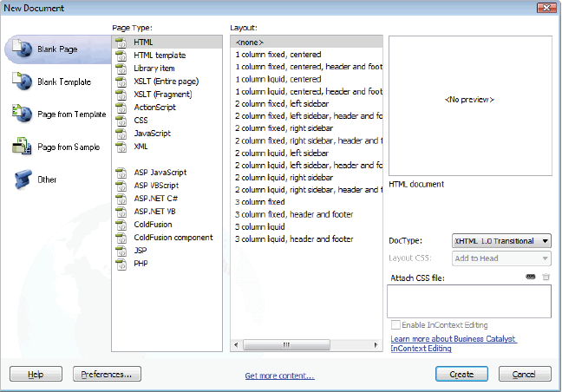Image resolution: width=562 pixels, height=392 pixels.
Task: Select CSS in the Page Type list
Action: (140, 121)
